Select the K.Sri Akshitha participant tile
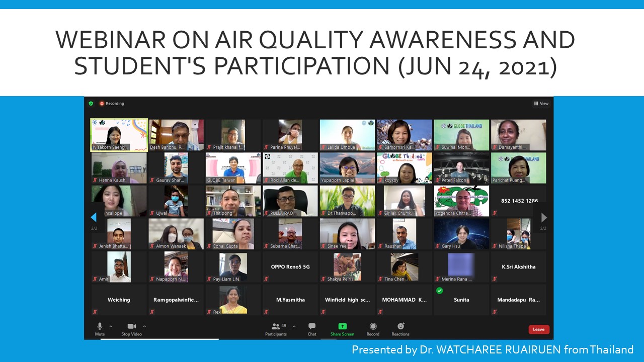 coord(518,266)
